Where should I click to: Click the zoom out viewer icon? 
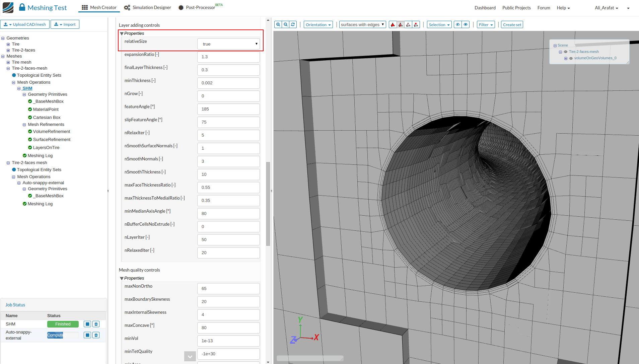285,24
